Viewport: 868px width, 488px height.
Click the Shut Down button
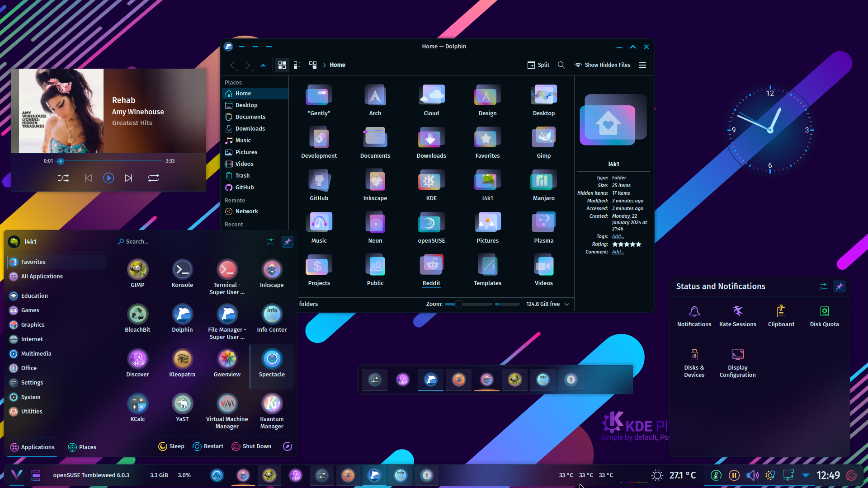coord(252,446)
